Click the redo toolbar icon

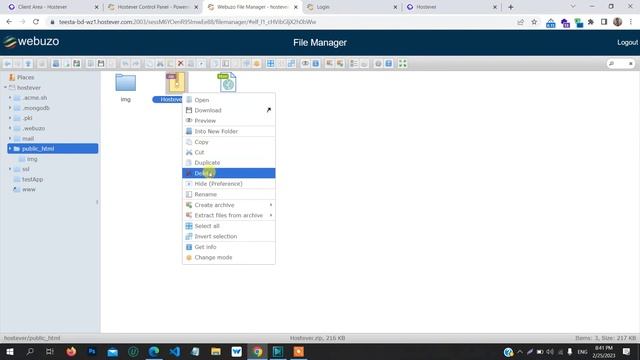[136, 64]
